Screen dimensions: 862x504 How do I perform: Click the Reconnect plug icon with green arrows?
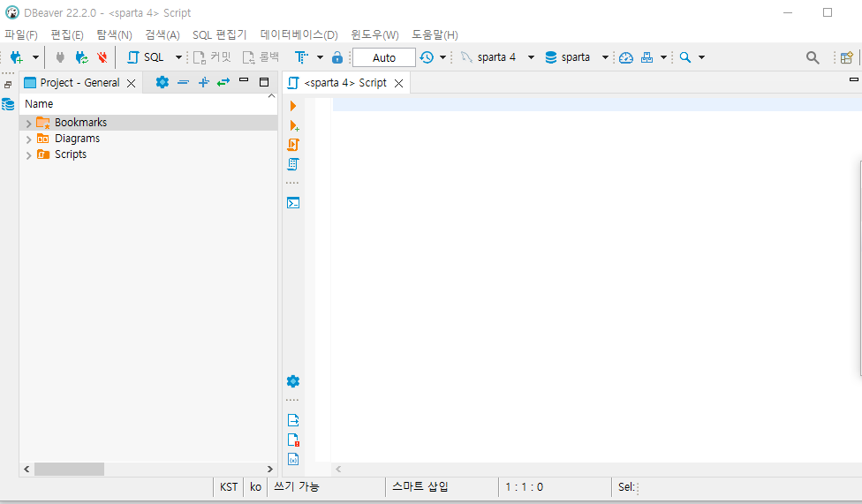pyautogui.click(x=81, y=57)
